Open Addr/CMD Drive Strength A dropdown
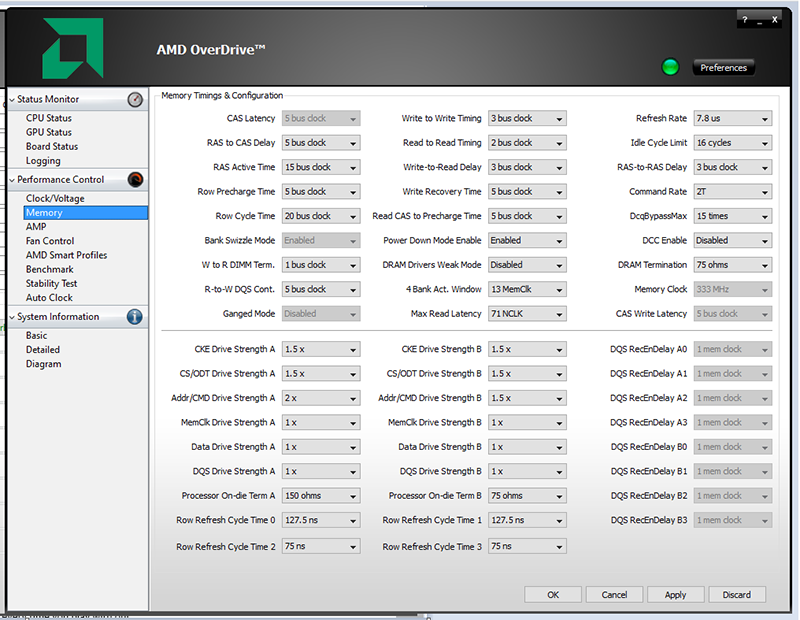This screenshot has width=800, height=620. 321,398
